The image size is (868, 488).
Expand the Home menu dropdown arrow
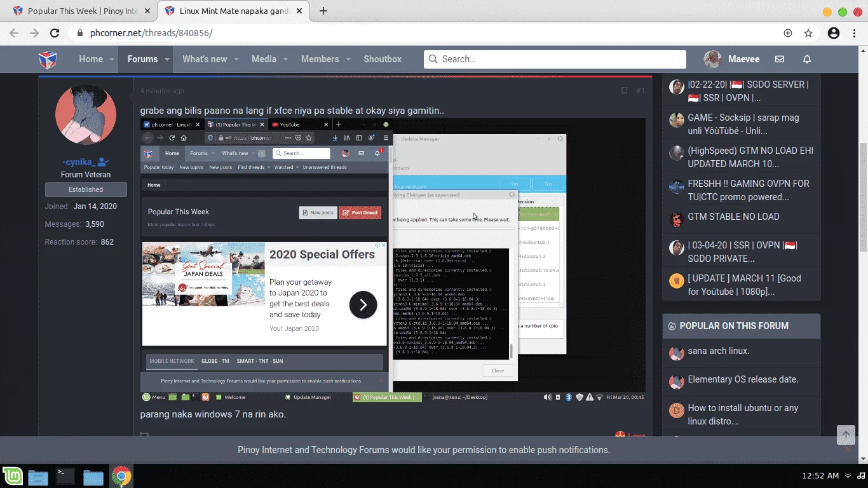coord(112,59)
